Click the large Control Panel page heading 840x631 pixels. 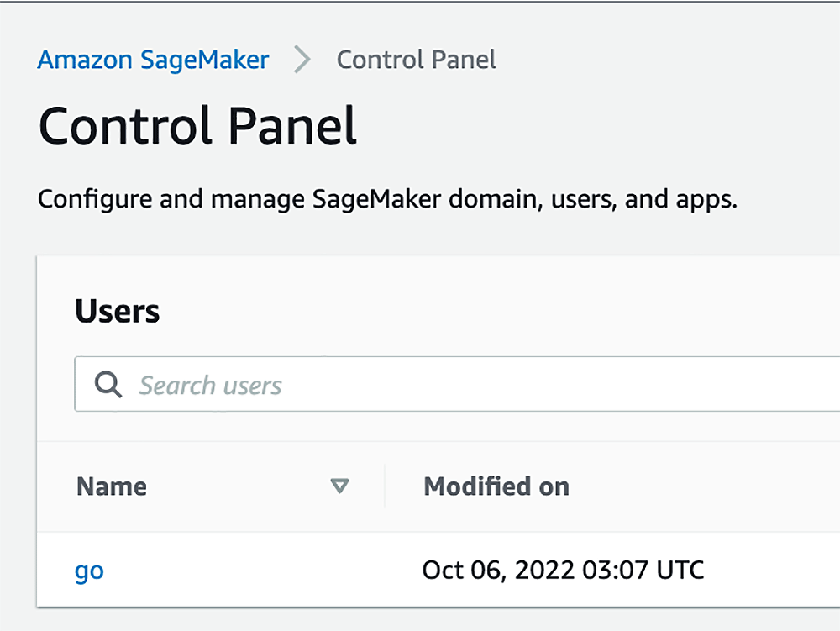click(197, 126)
